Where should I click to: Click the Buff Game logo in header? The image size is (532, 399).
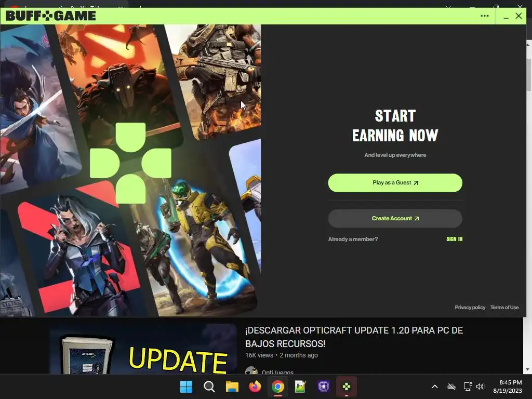pos(51,16)
